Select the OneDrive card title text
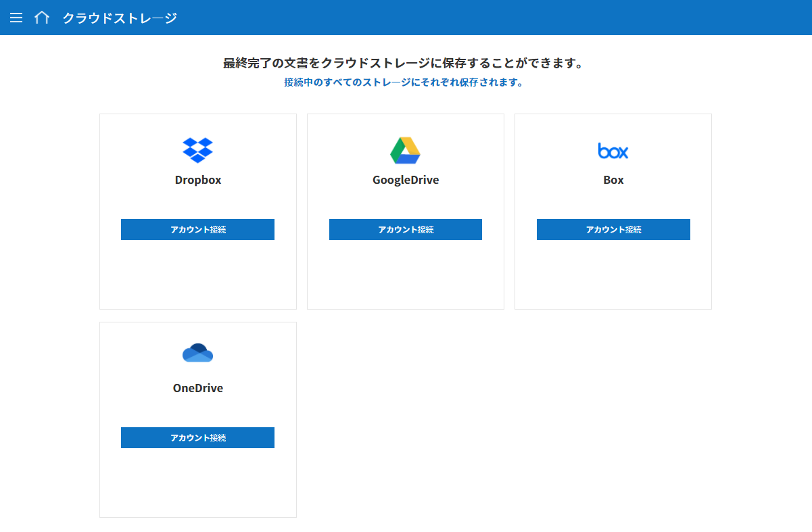Image resolution: width=812 pixels, height=532 pixels. 198,388
